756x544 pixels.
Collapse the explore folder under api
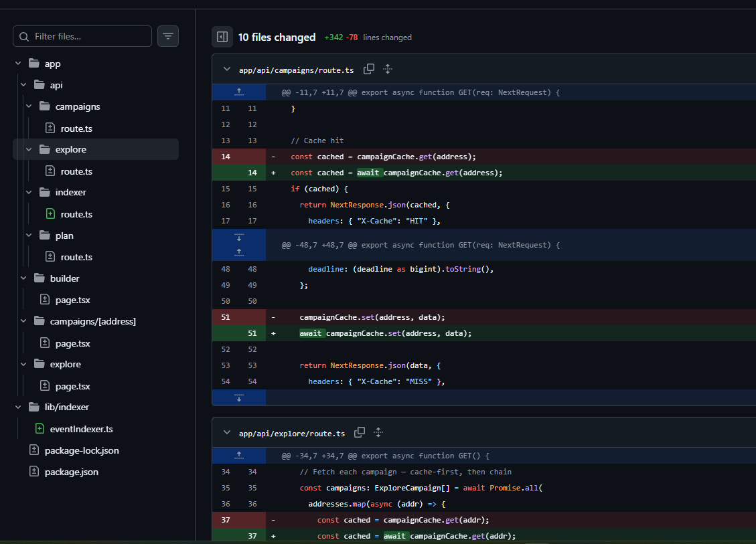[x=29, y=149]
